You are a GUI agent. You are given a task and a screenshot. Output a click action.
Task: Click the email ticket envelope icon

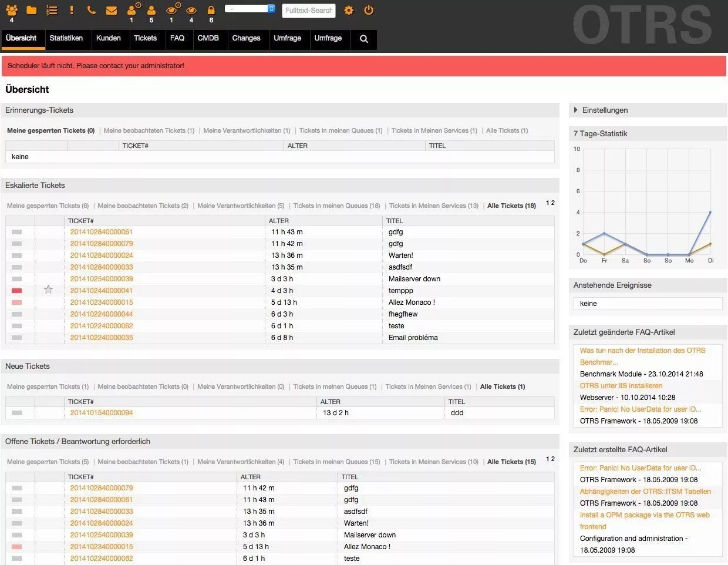(112, 11)
